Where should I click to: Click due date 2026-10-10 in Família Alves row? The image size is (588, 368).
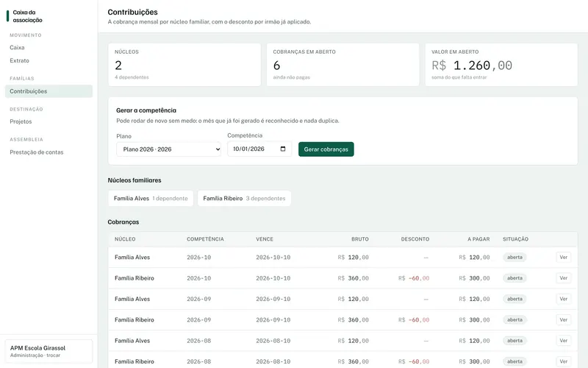pos(273,258)
